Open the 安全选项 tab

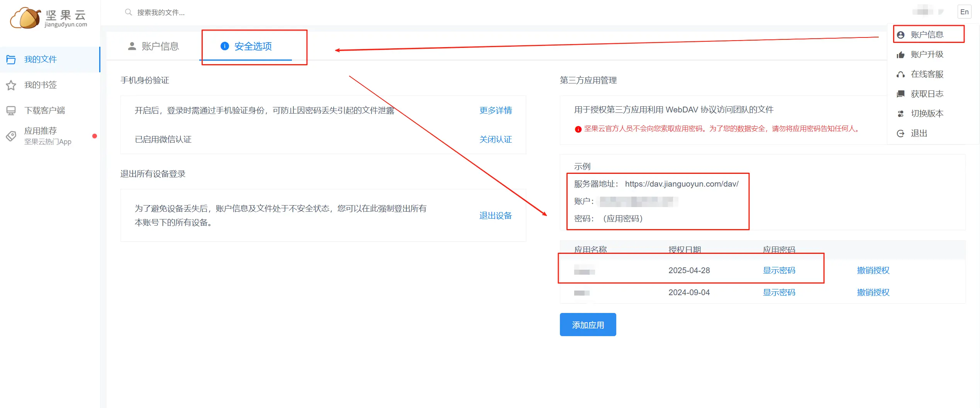click(x=246, y=46)
